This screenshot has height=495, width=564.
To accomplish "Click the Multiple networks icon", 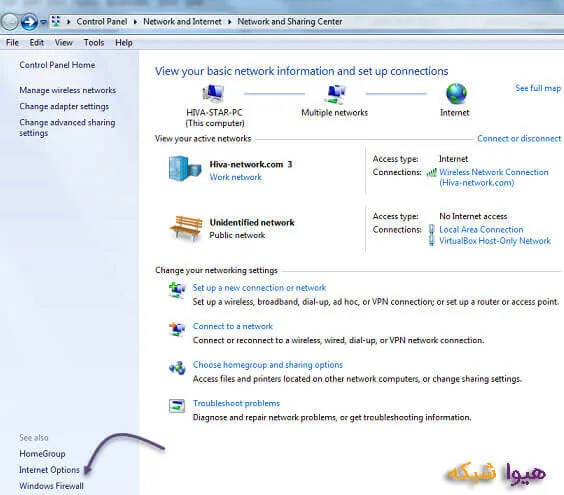I will pyautogui.click(x=335, y=94).
